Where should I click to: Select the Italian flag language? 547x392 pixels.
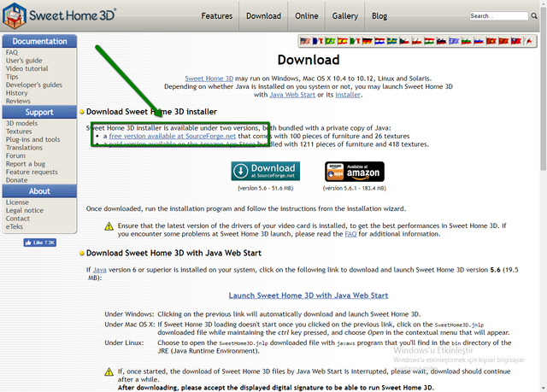pos(355,41)
